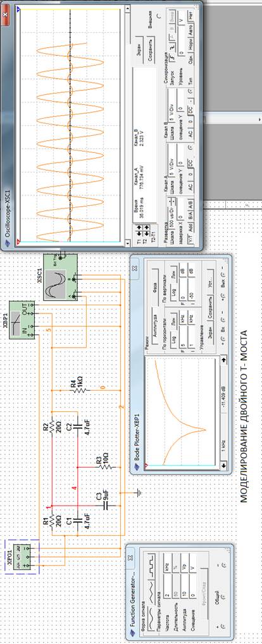Move oscilloscope cursor T1 right

click(x=139, y=227)
